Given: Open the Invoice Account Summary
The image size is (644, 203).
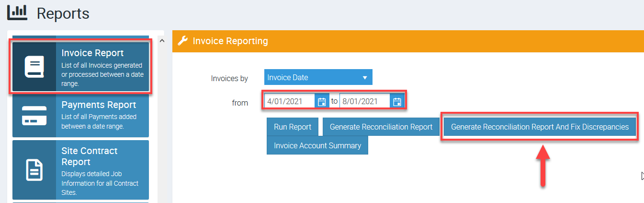Looking at the screenshot, I should [x=317, y=145].
